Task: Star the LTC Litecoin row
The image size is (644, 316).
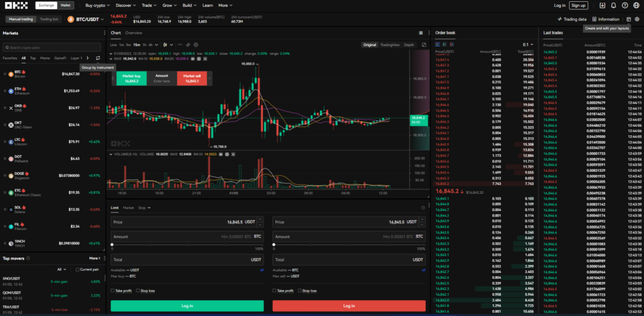Action: (5, 142)
